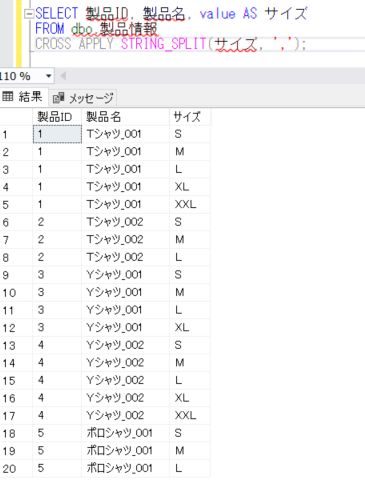
Task: Click 製品ID value 5 in row 19
Action: click(57, 451)
